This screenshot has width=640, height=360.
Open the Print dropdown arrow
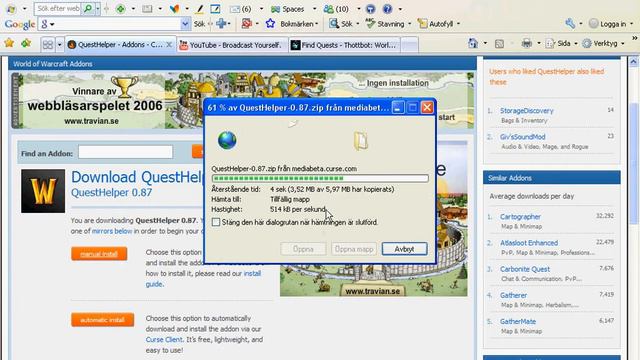click(x=538, y=43)
